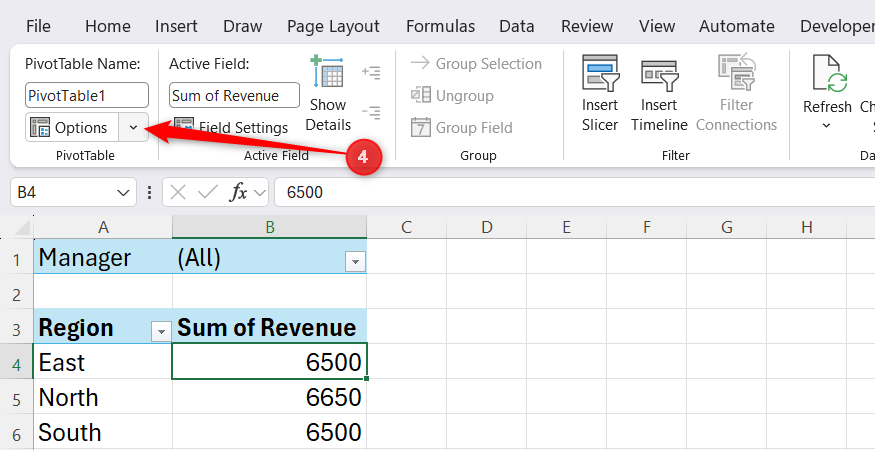Image resolution: width=875 pixels, height=450 pixels.
Task: Open the Region filter dropdown arrow
Action: tap(161, 332)
